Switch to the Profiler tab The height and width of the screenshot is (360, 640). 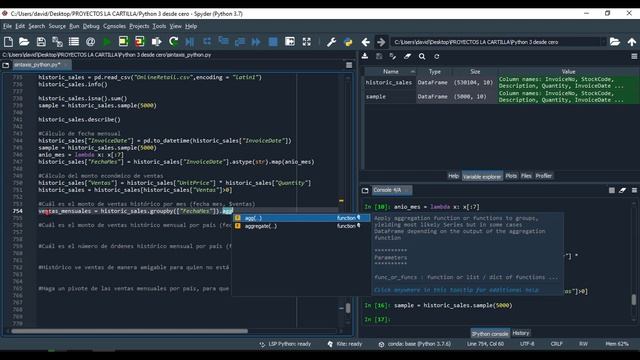(544, 176)
